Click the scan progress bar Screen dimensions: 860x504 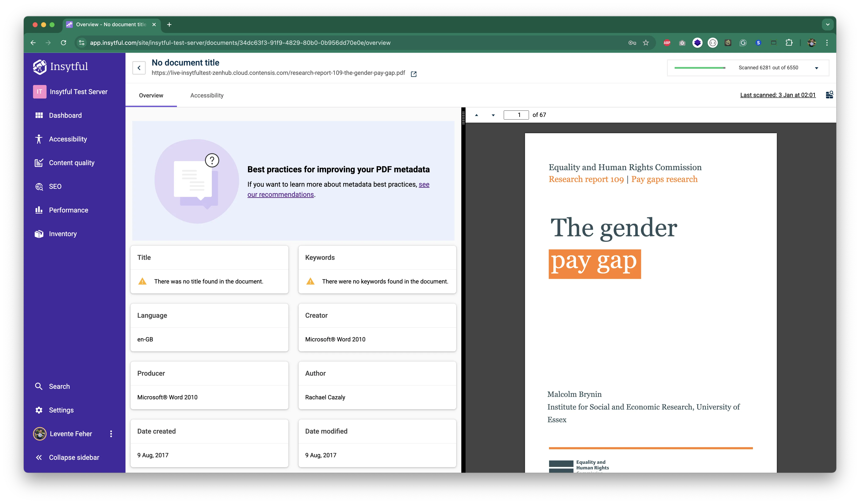click(x=700, y=68)
